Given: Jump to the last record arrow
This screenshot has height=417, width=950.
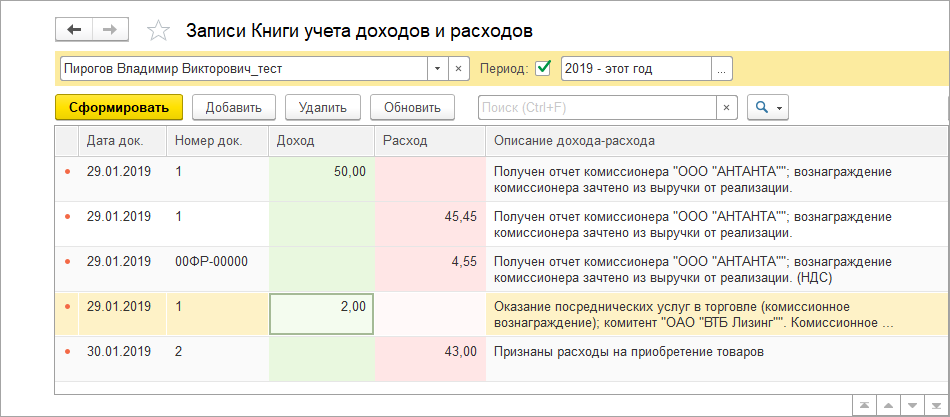Looking at the screenshot, I should point(935,402).
